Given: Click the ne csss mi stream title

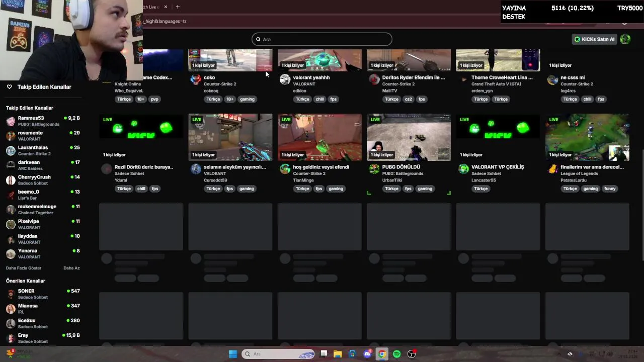Looking at the screenshot, I should point(573,77).
